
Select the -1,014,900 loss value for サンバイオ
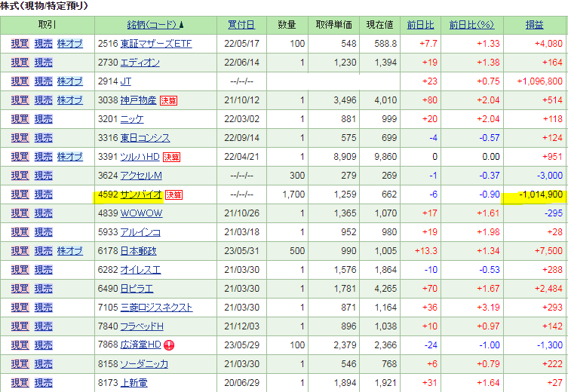(x=541, y=194)
